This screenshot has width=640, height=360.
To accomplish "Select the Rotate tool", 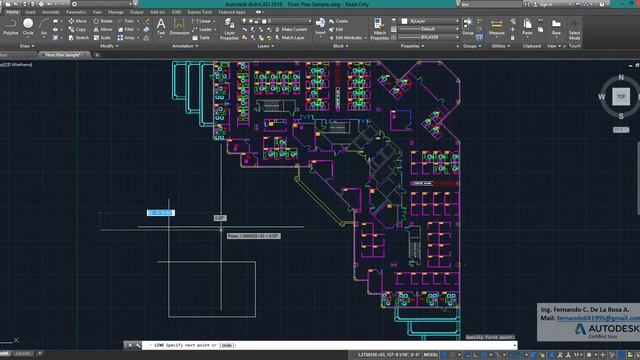I will click(x=103, y=21).
